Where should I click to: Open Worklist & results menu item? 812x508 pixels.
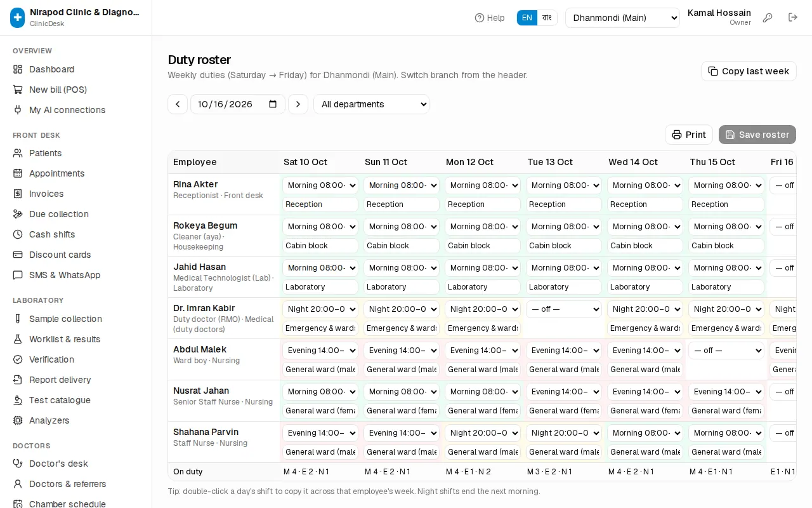(76, 339)
